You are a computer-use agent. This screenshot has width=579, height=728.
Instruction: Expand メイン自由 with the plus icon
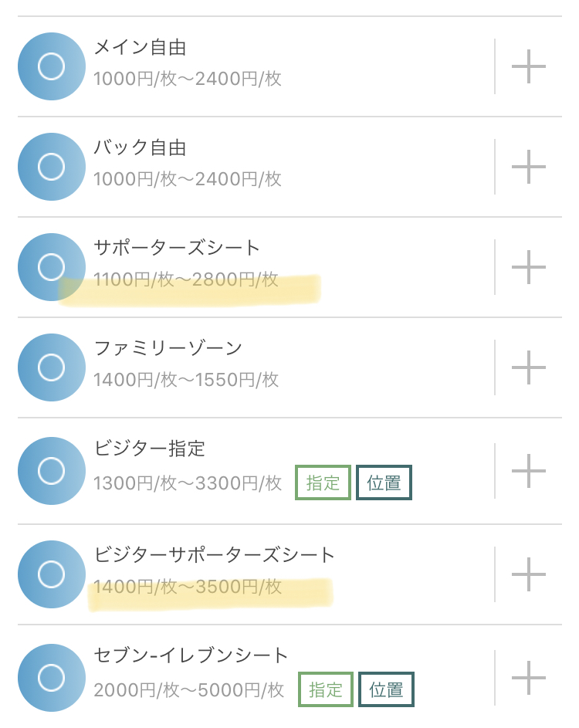[528, 66]
